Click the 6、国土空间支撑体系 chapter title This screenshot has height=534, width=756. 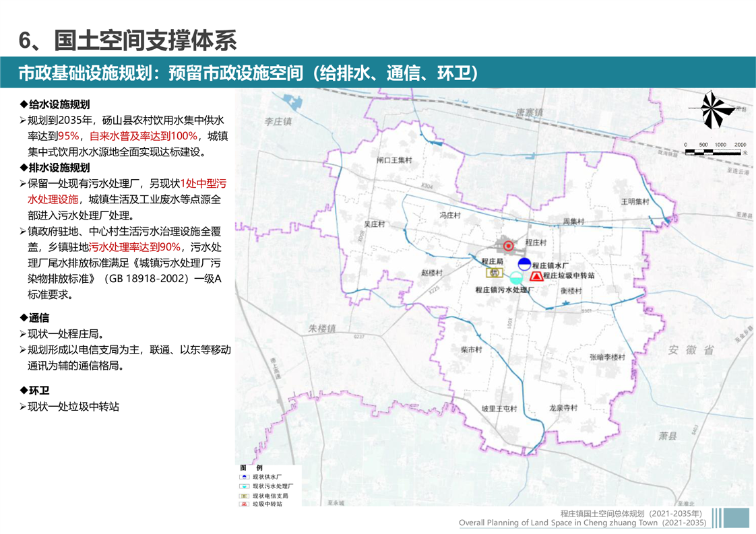click(x=128, y=40)
